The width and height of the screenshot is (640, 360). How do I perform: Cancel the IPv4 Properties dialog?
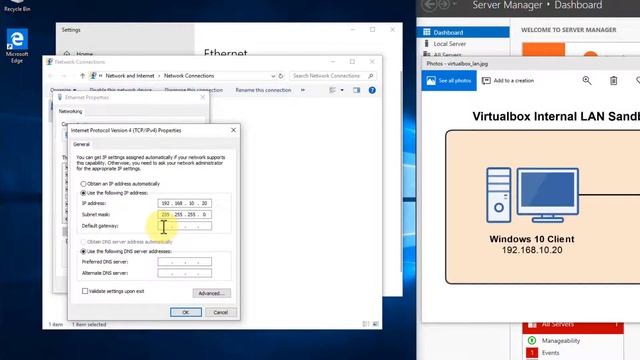pyautogui.click(x=220, y=312)
